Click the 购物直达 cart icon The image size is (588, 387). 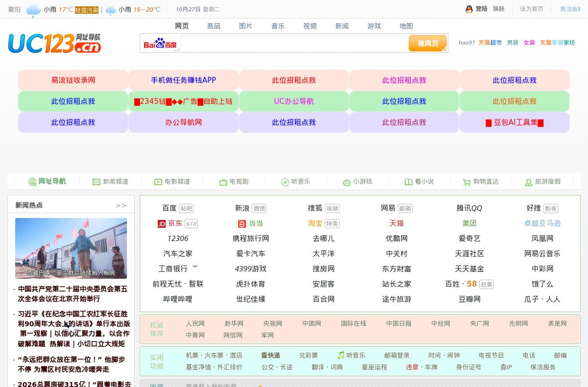[466, 182]
